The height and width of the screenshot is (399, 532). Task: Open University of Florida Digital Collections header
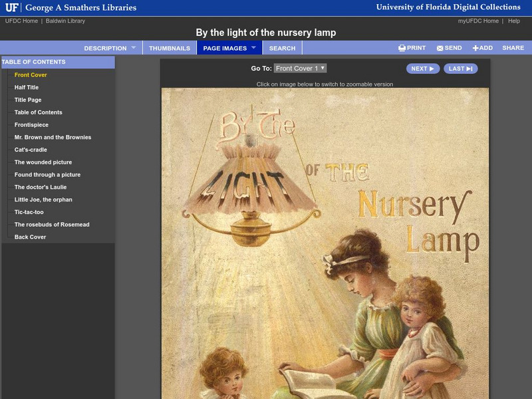point(448,7)
